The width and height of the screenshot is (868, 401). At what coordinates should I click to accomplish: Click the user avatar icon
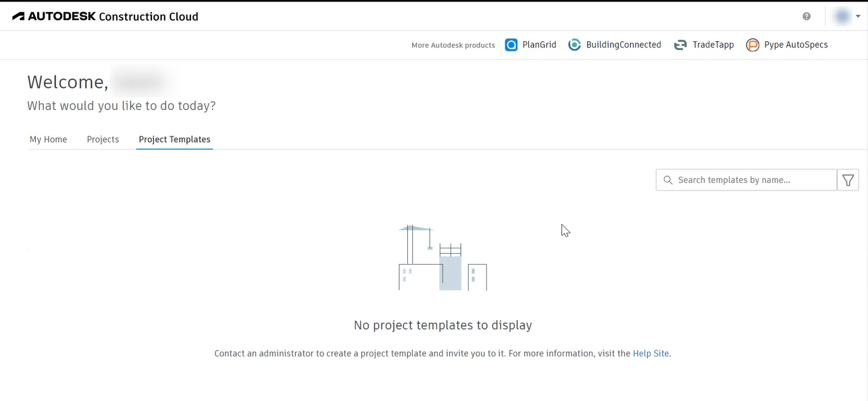pyautogui.click(x=842, y=16)
